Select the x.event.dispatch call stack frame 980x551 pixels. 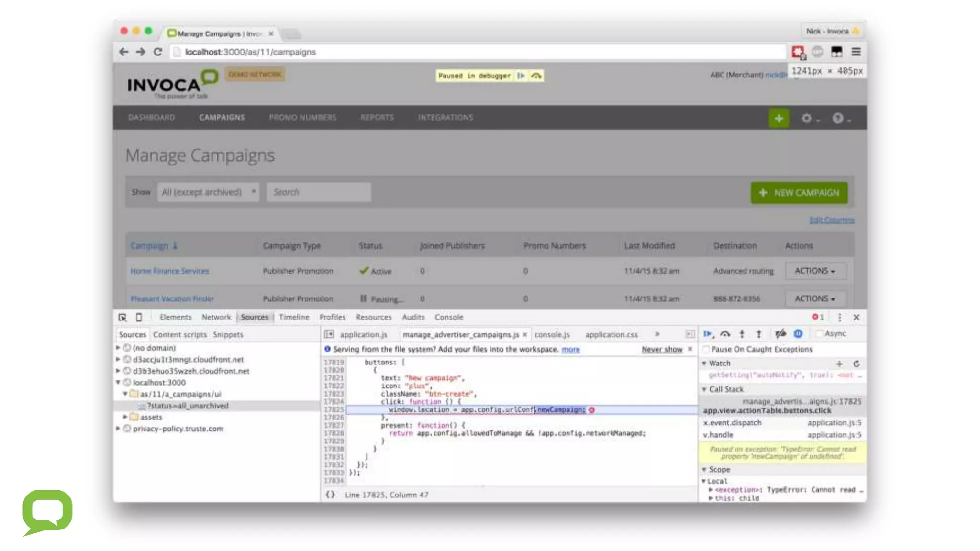click(782, 423)
